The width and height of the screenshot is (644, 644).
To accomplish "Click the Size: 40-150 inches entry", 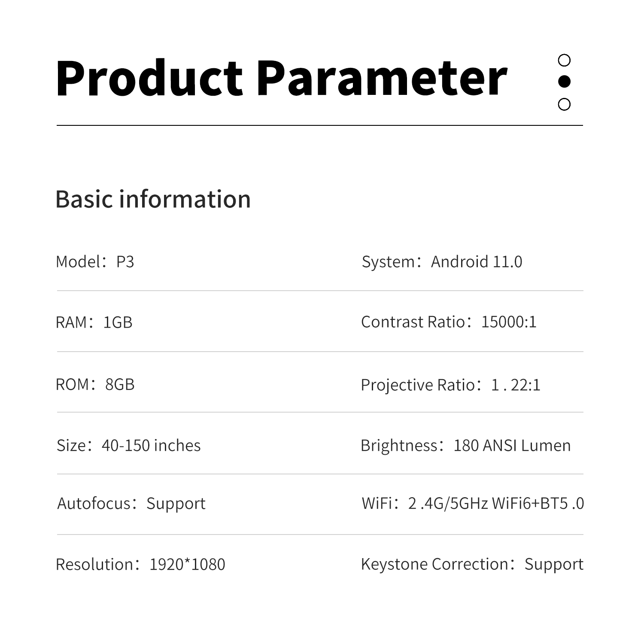I will pos(128,446).
